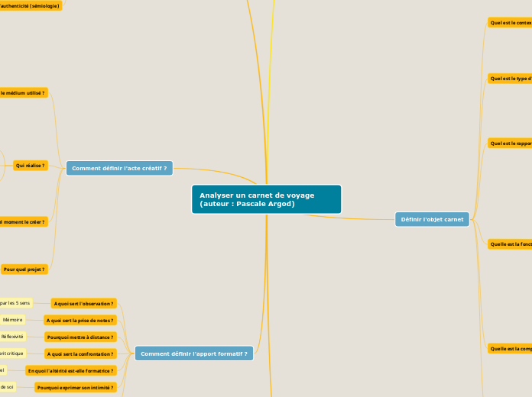Select 'En quoi l'altérité est-elle formatrice ?' node
The height and width of the screenshot is (397, 532).
tap(71, 370)
